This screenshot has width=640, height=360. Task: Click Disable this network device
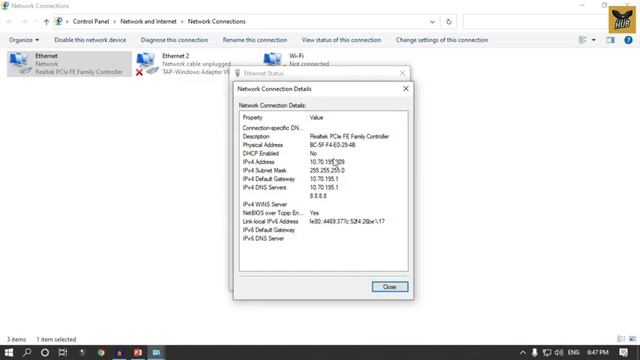(x=90, y=40)
